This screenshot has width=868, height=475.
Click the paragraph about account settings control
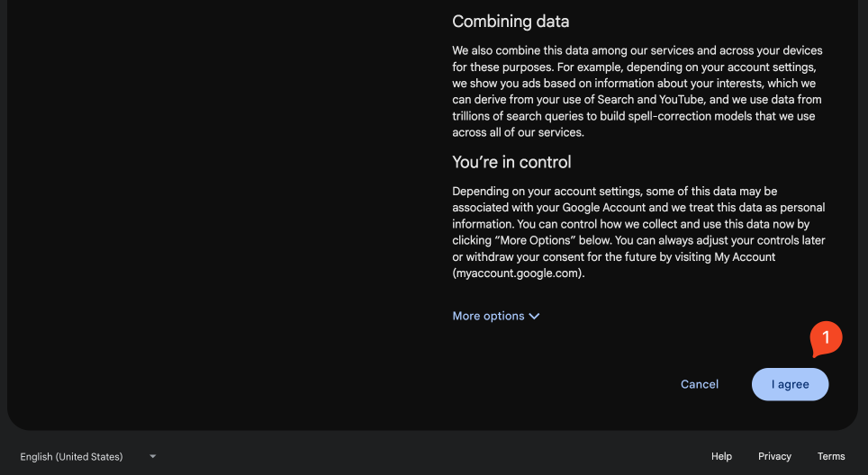tap(638, 232)
